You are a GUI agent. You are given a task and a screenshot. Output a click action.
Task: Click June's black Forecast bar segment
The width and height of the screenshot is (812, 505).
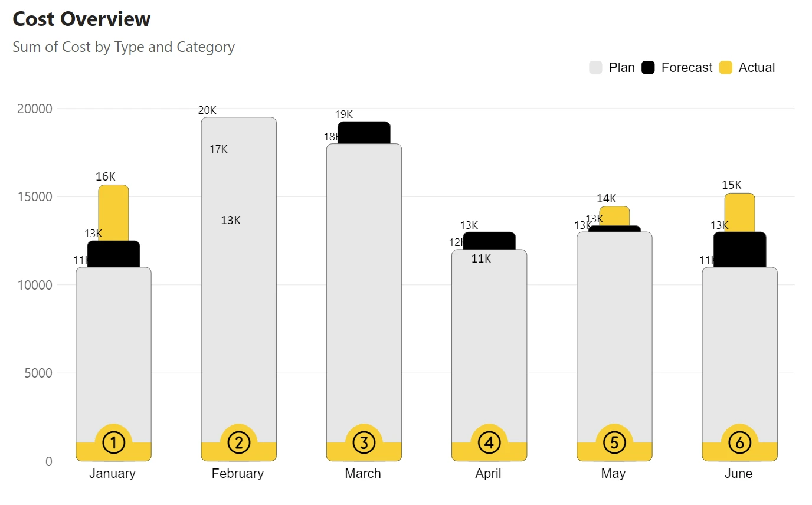(739, 250)
